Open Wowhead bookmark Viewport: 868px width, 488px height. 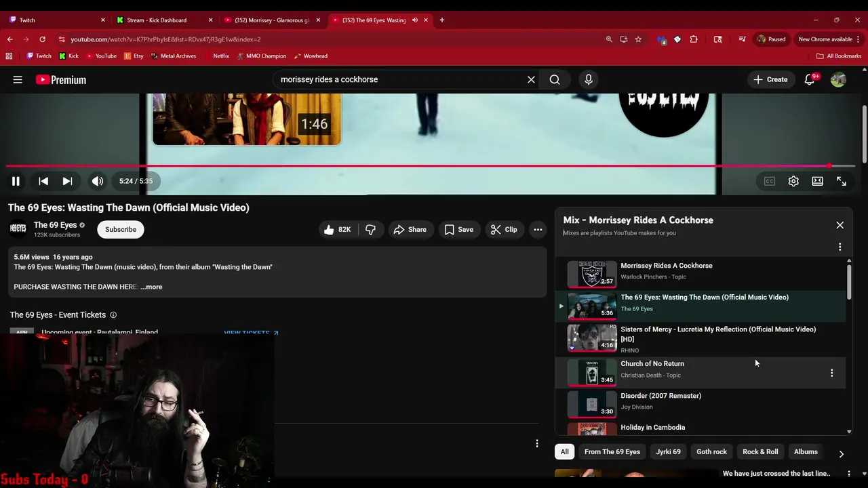click(x=311, y=56)
